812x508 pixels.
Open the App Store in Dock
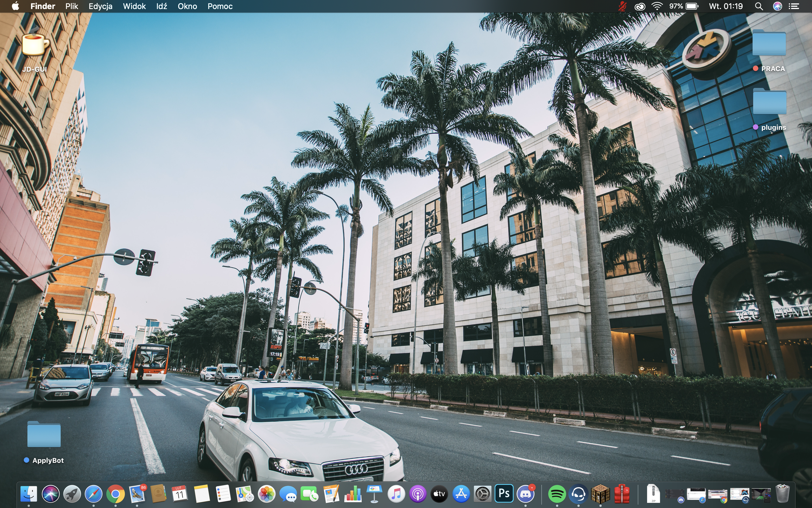tap(461, 494)
